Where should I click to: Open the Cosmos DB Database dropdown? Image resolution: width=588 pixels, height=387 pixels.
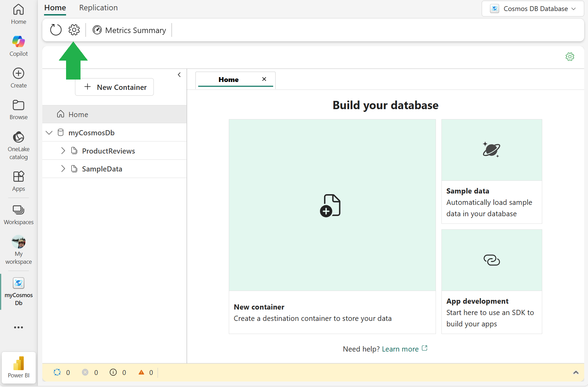[x=533, y=9]
